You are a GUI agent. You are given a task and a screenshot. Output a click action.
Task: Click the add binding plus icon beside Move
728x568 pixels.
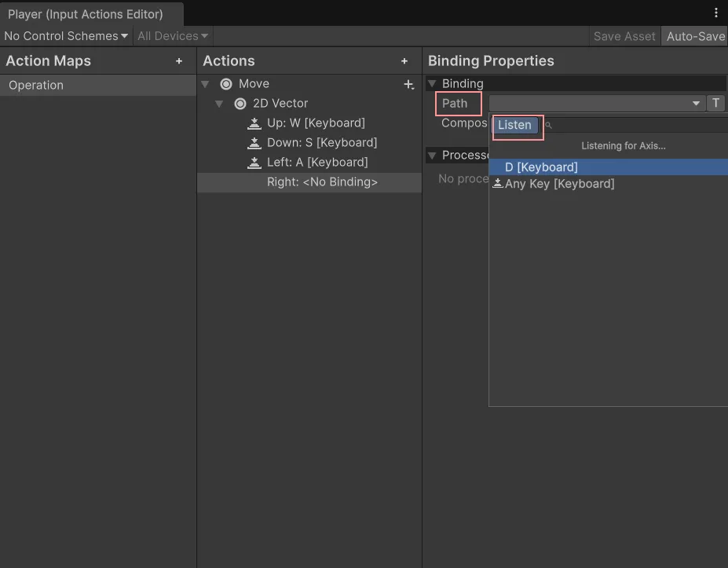point(408,84)
